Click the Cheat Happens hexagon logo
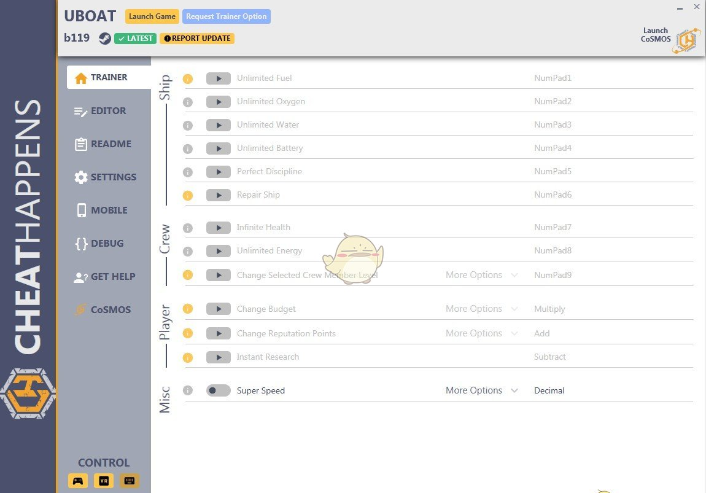The height and width of the screenshot is (493, 707). [28, 393]
